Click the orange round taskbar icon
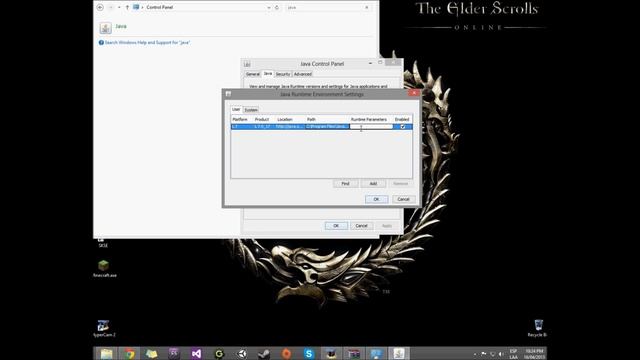This screenshot has height=360, width=640. click(287, 353)
